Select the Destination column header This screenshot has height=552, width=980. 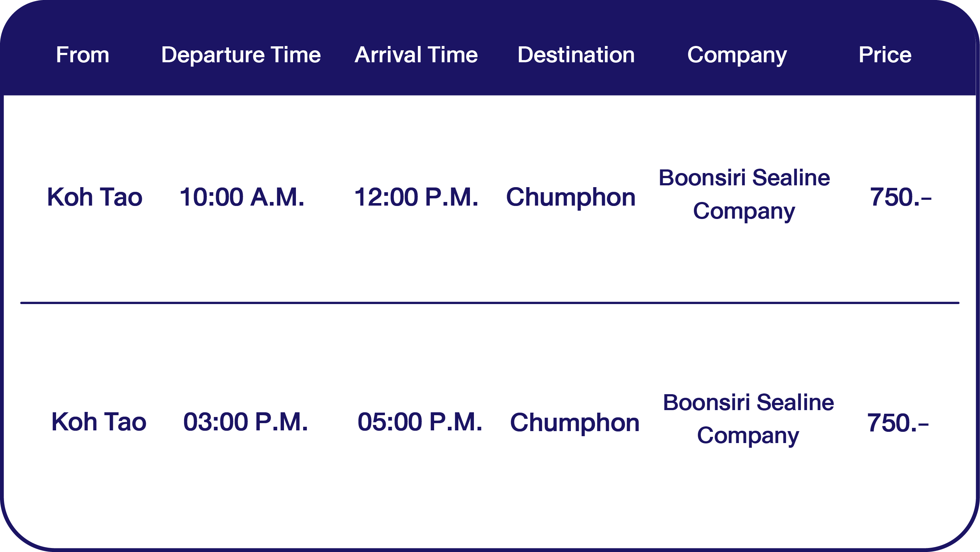point(576,55)
